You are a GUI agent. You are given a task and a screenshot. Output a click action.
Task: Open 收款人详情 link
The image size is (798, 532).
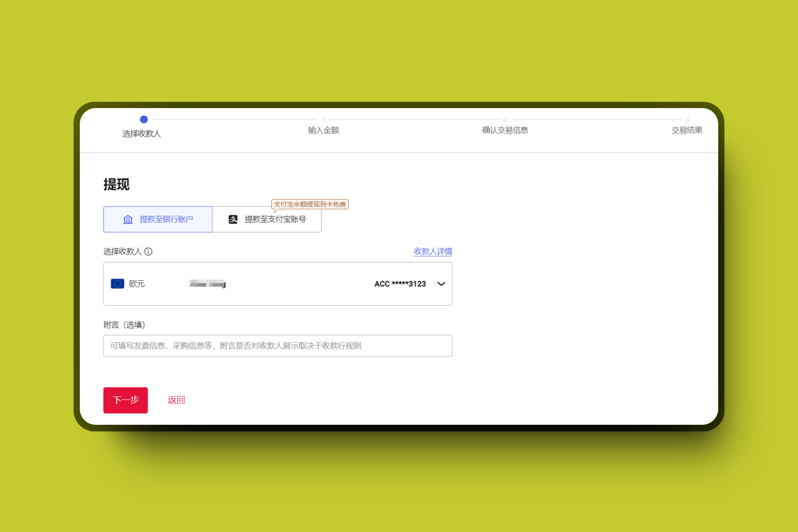433,251
